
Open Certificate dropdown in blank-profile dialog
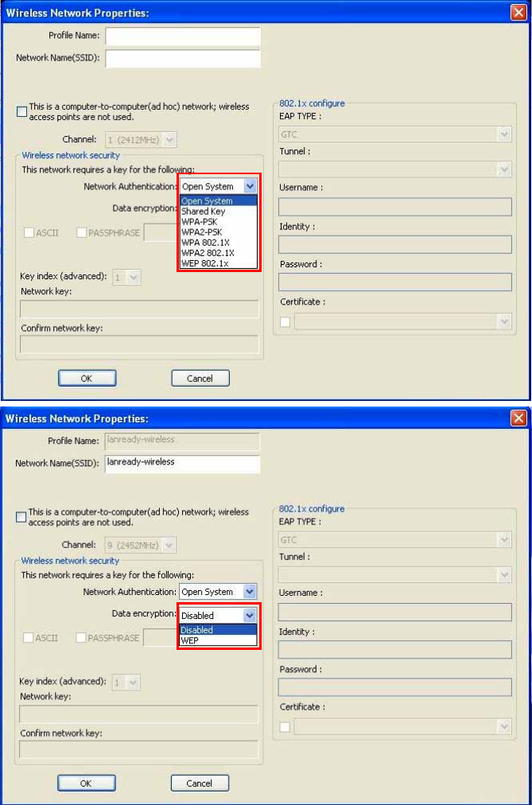[x=504, y=321]
